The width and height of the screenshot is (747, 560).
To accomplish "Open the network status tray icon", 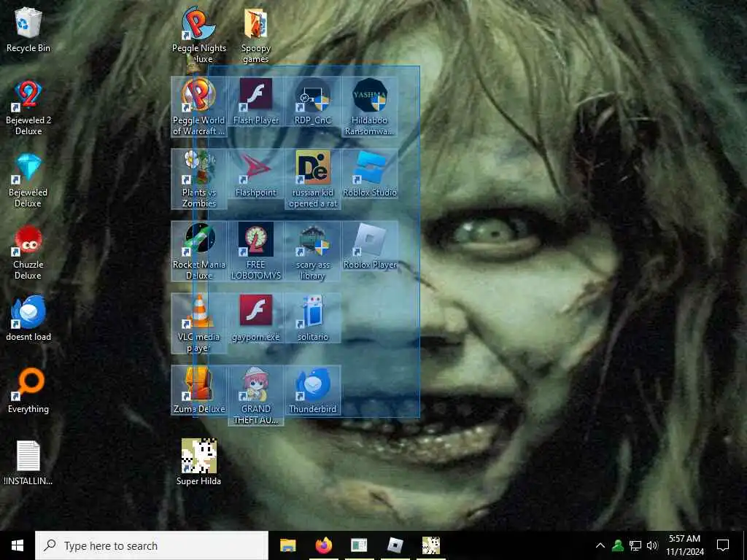I will tap(635, 545).
